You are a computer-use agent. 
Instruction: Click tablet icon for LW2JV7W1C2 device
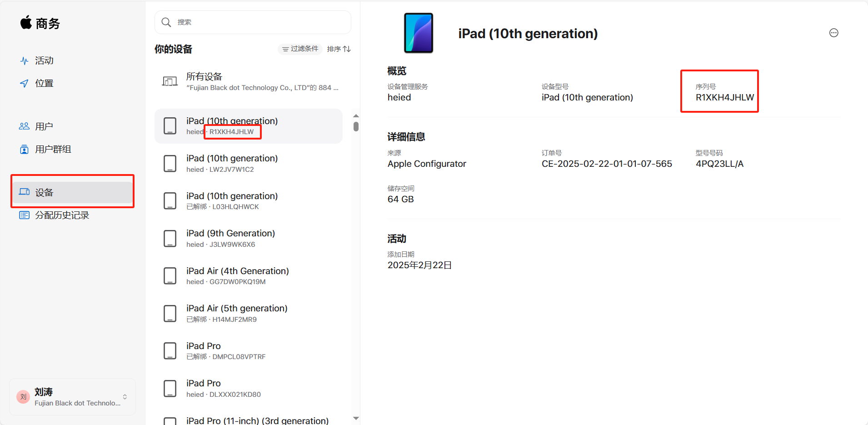170,164
